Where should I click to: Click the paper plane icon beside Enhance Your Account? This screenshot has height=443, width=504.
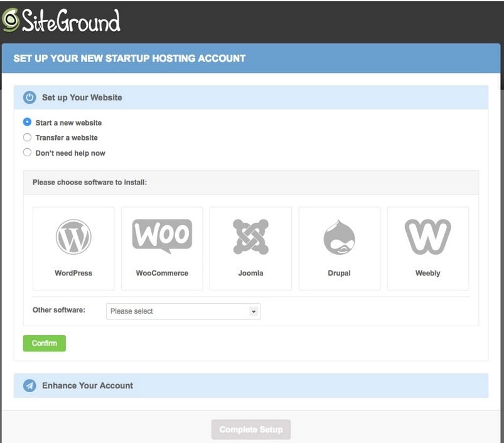click(29, 385)
